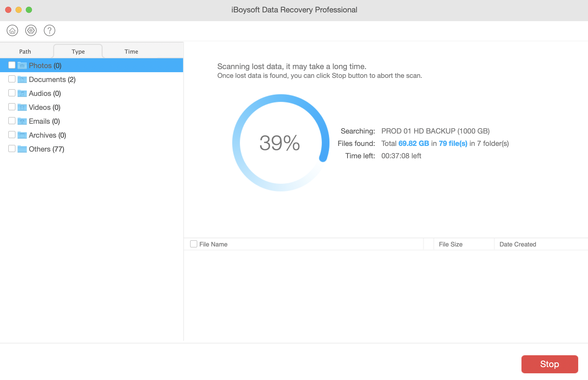Click the 79 file(s) count text
This screenshot has width=588, height=380.
coord(453,143)
